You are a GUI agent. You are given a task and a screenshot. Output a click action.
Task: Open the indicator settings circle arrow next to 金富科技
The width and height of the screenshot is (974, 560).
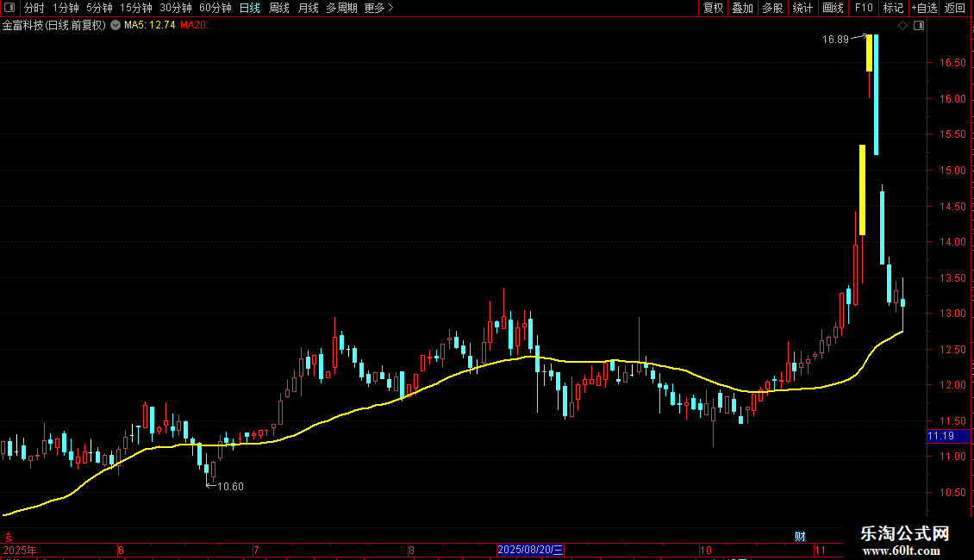click(x=116, y=25)
